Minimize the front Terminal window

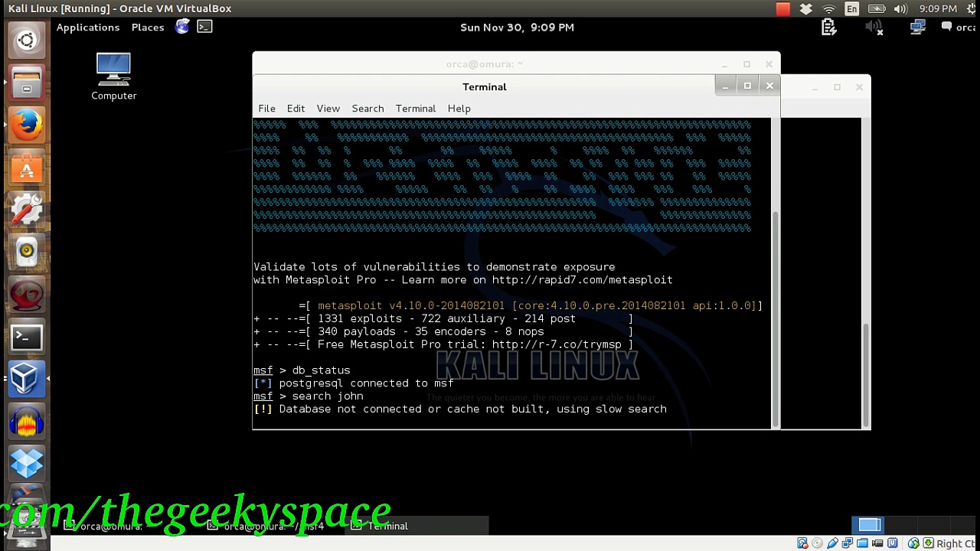click(x=725, y=86)
